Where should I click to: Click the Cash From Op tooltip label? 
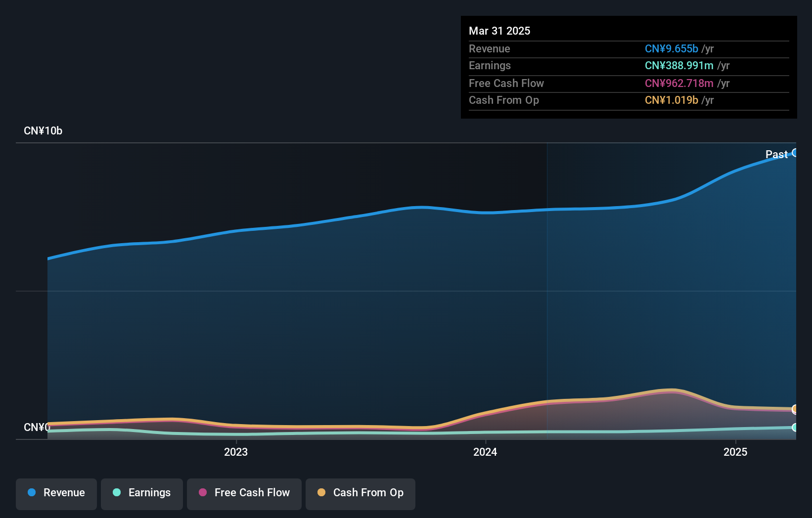504,100
